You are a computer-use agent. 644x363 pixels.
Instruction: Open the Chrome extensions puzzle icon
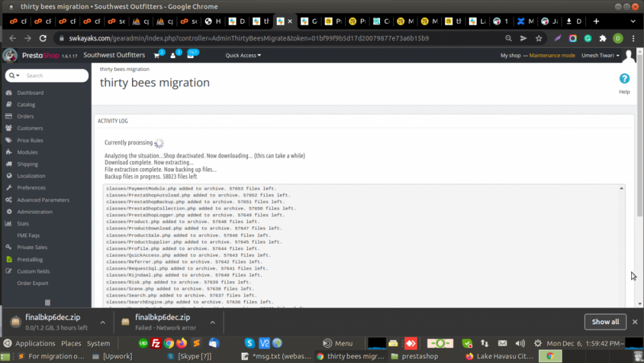(x=603, y=38)
